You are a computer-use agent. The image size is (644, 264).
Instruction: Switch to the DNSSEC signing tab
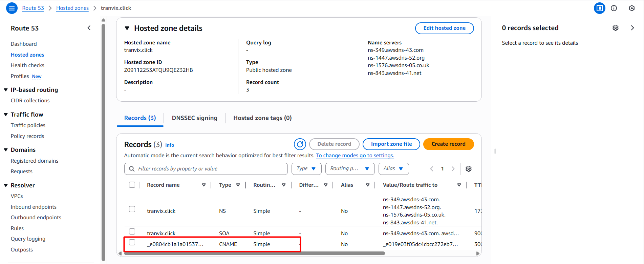pyautogui.click(x=194, y=118)
